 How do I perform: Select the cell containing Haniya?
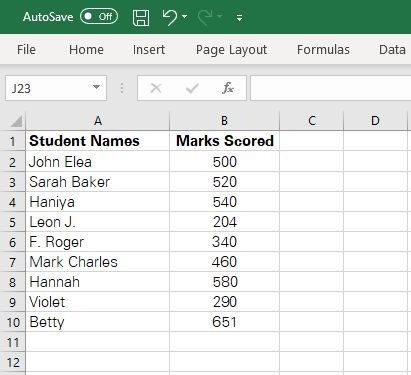[98, 202]
